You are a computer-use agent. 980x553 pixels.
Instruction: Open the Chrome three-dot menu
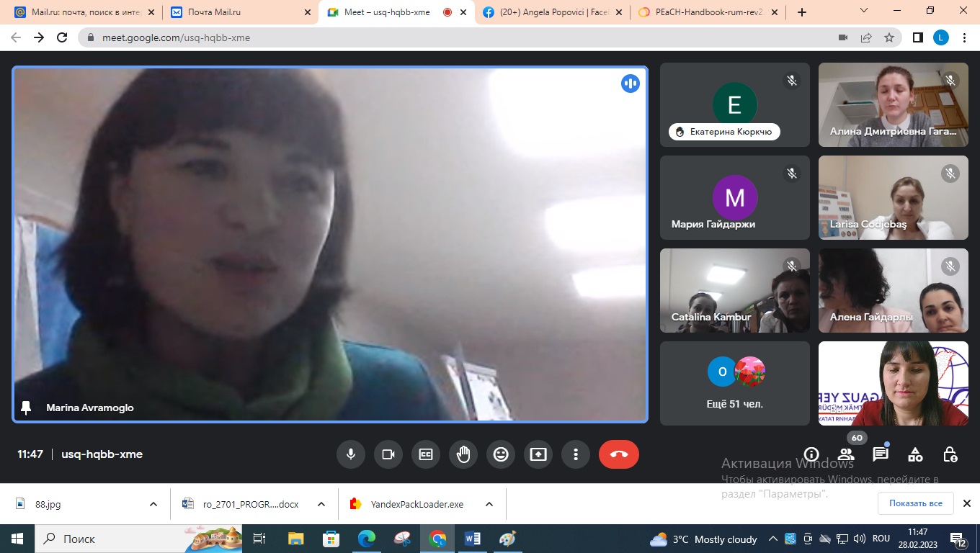pyautogui.click(x=965, y=37)
